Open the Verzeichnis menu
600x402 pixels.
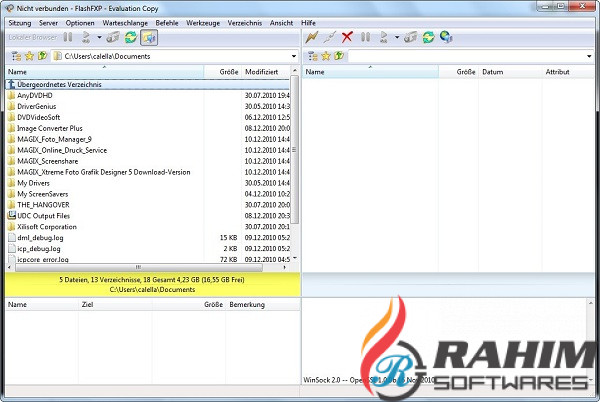tap(245, 23)
